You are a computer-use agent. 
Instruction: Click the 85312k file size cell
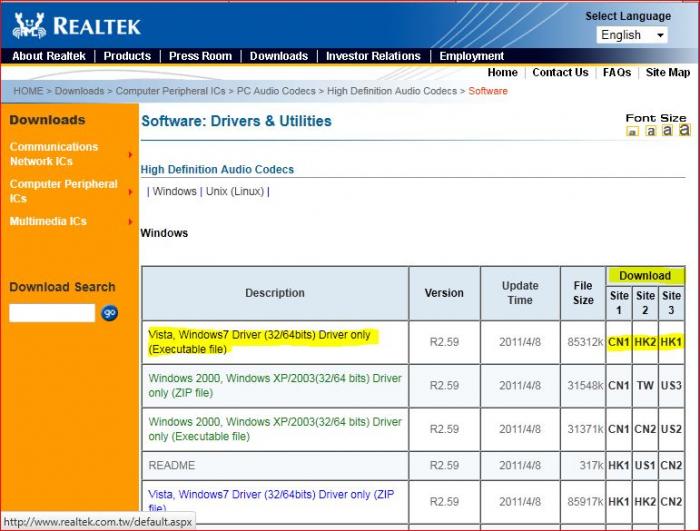[x=585, y=342]
